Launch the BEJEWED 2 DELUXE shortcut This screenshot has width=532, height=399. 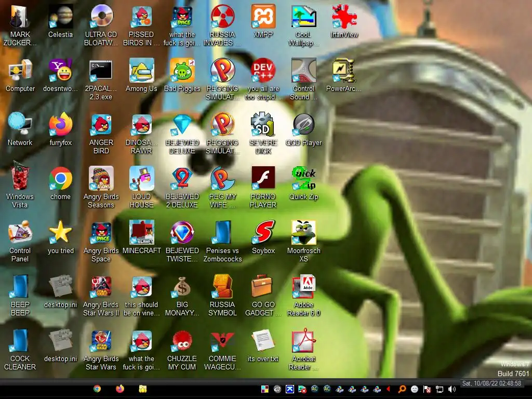coord(182,187)
